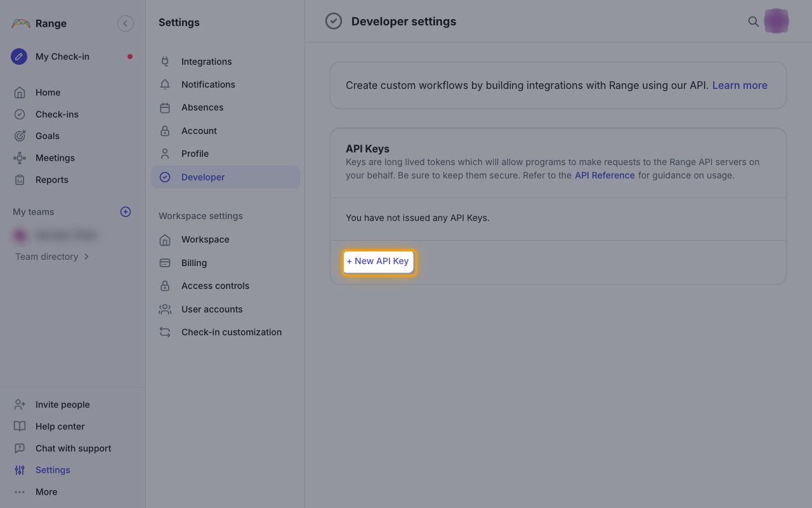The height and width of the screenshot is (508, 812).
Task: Add a new team with plus icon
Action: click(x=126, y=212)
